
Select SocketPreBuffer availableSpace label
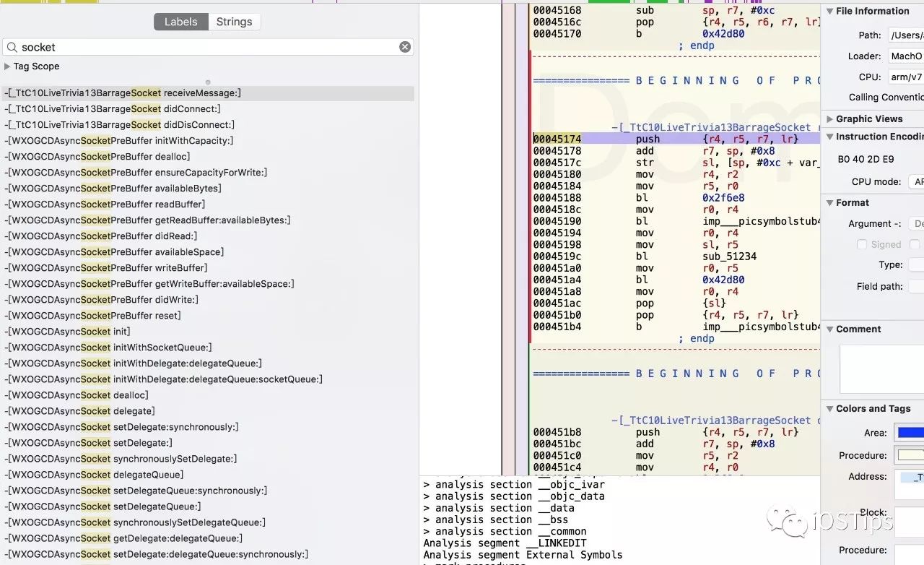[208, 252]
